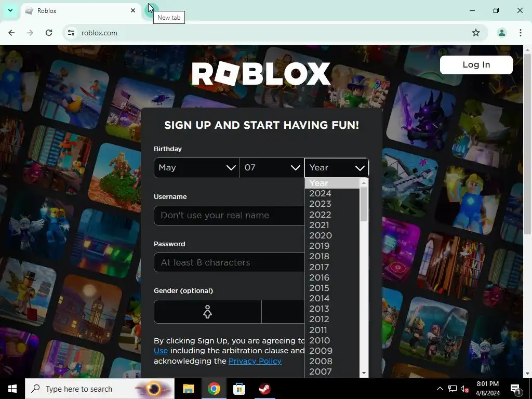Screen dimensions: 532x399
Task: Minimize the Chrome window
Action: point(472,10)
